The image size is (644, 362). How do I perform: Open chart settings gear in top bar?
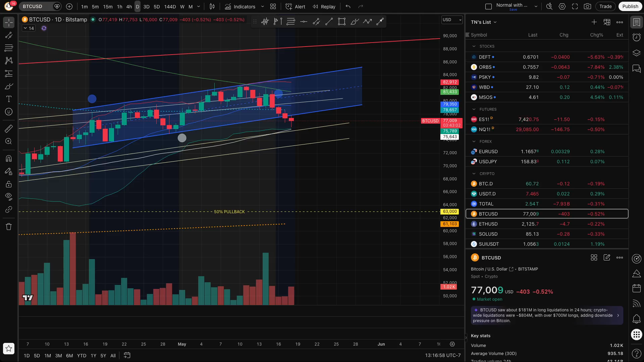(x=562, y=6)
